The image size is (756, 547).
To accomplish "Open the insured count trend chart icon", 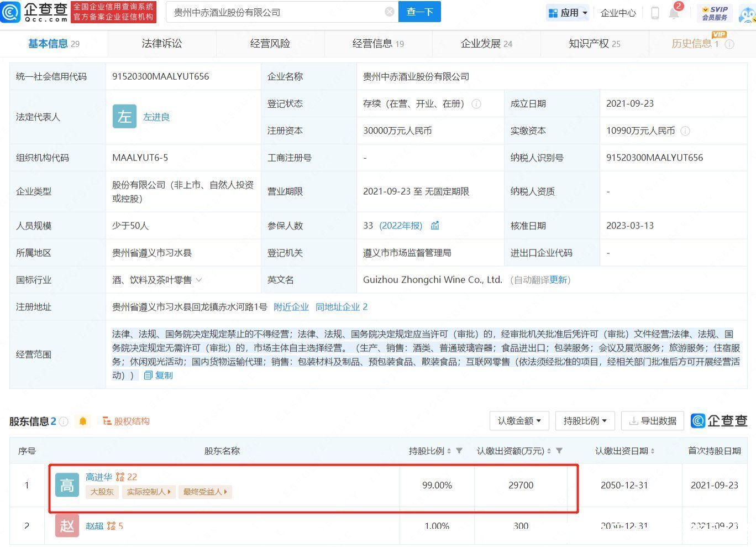I will (x=435, y=225).
